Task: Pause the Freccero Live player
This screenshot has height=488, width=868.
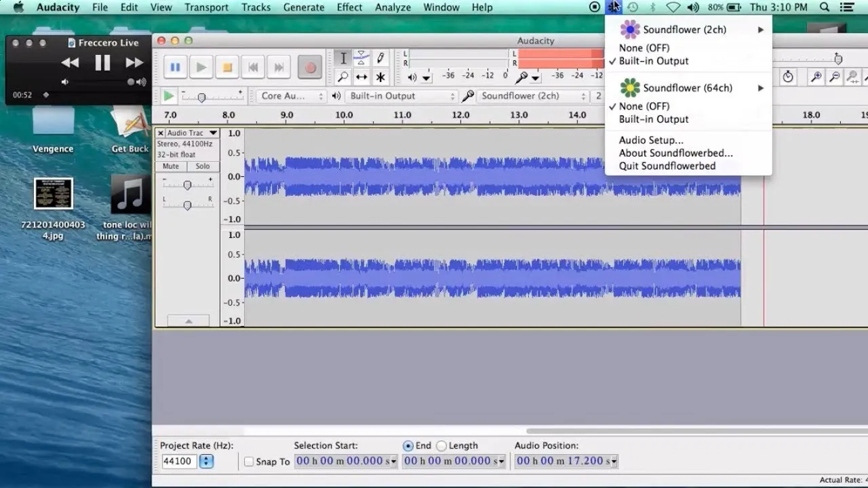Action: pos(102,63)
